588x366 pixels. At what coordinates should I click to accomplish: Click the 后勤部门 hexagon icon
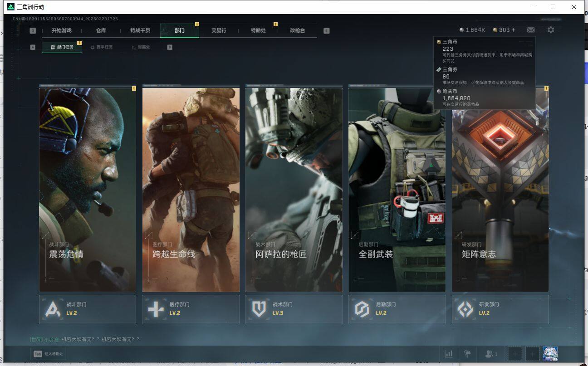pyautogui.click(x=362, y=309)
